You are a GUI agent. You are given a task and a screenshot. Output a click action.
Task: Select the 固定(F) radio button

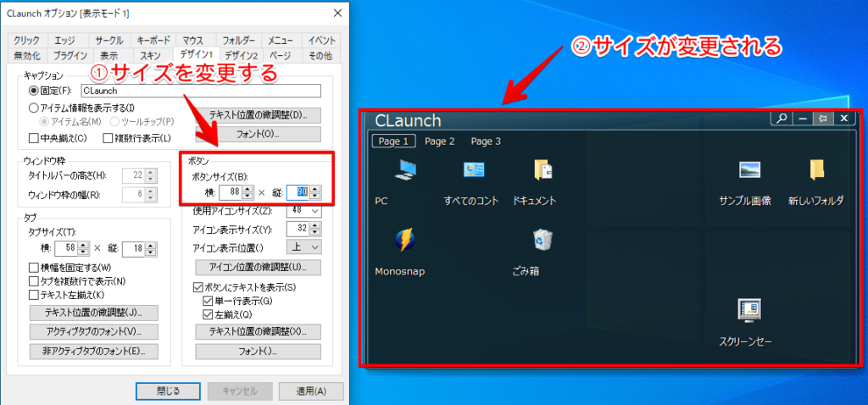[x=33, y=91]
